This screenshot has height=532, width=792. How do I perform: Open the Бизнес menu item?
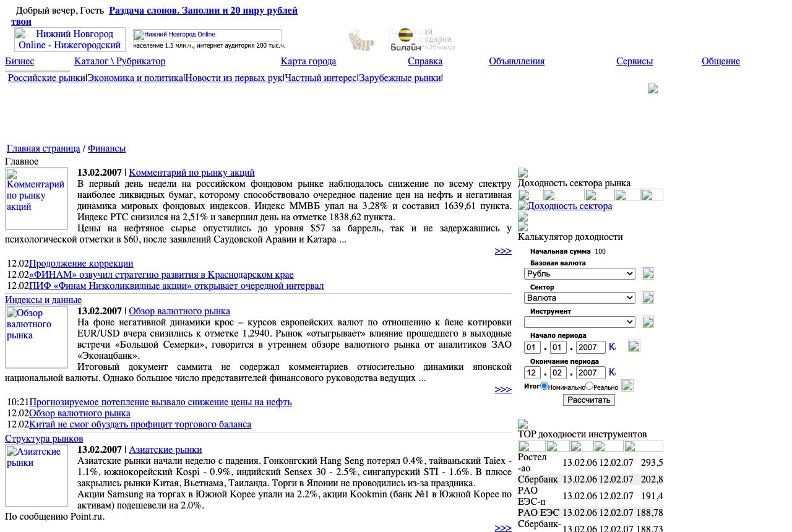(20, 61)
